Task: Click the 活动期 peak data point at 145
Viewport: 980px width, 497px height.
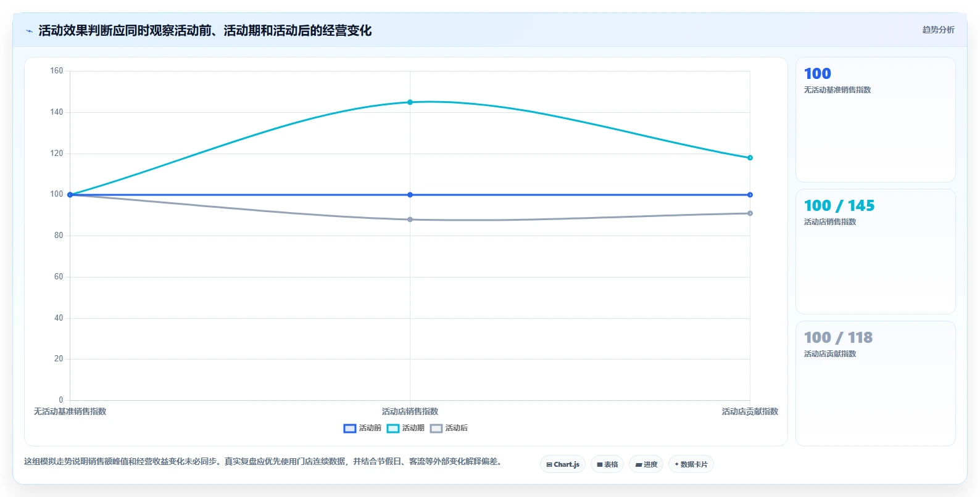Action: point(410,102)
